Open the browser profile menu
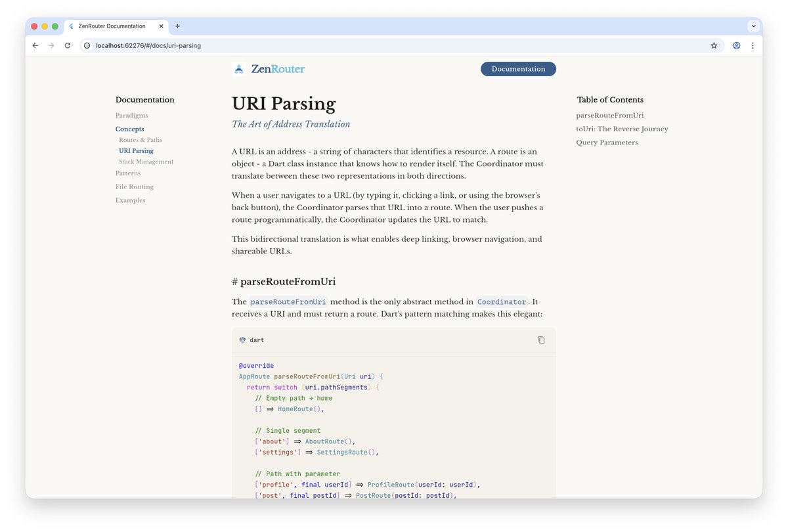The height and width of the screenshot is (532, 788). pos(736,45)
